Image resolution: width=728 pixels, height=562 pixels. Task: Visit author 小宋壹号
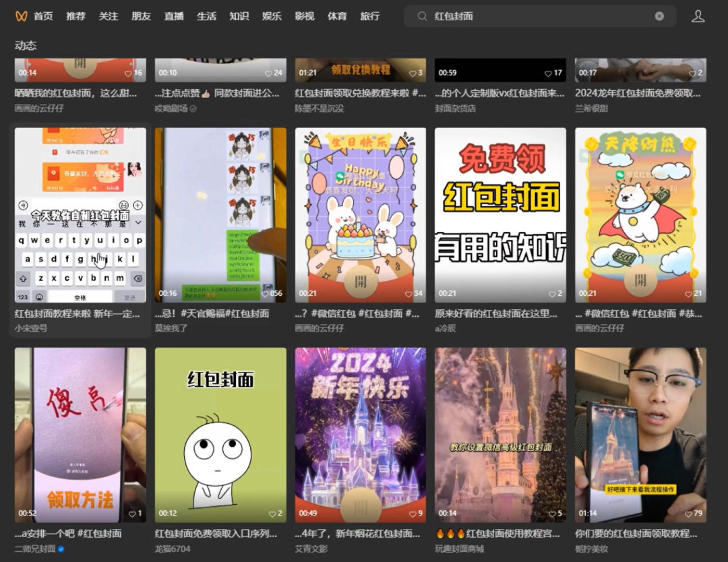pos(31,329)
